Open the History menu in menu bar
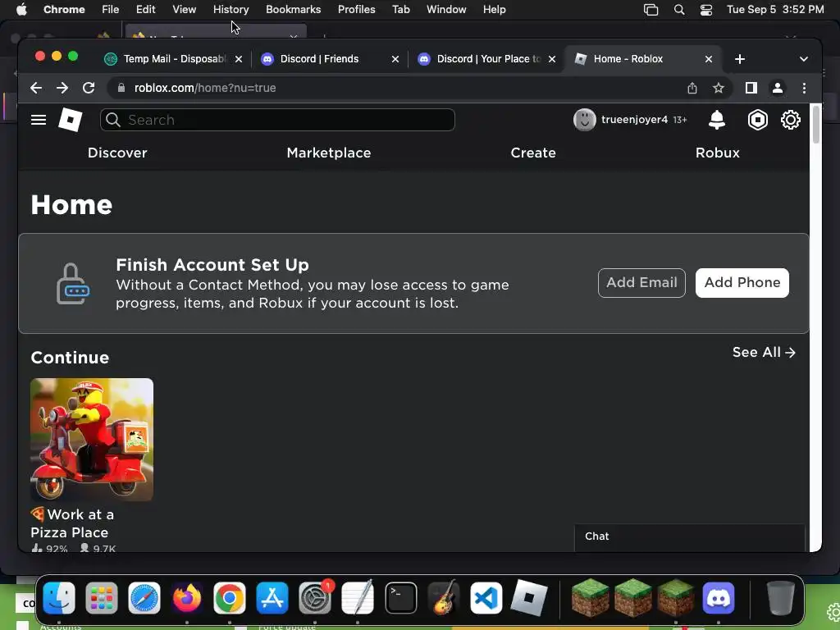Viewport: 840px width, 630px height. tap(231, 10)
